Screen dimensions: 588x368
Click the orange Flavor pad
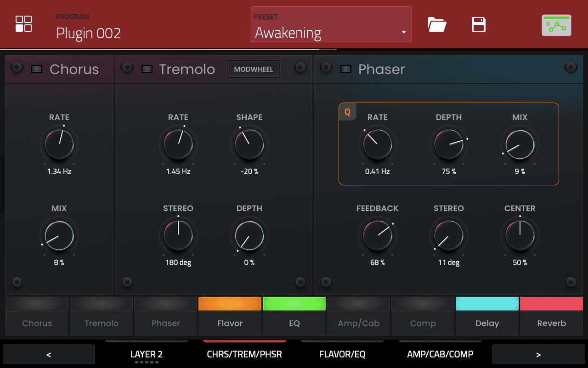[230, 304]
